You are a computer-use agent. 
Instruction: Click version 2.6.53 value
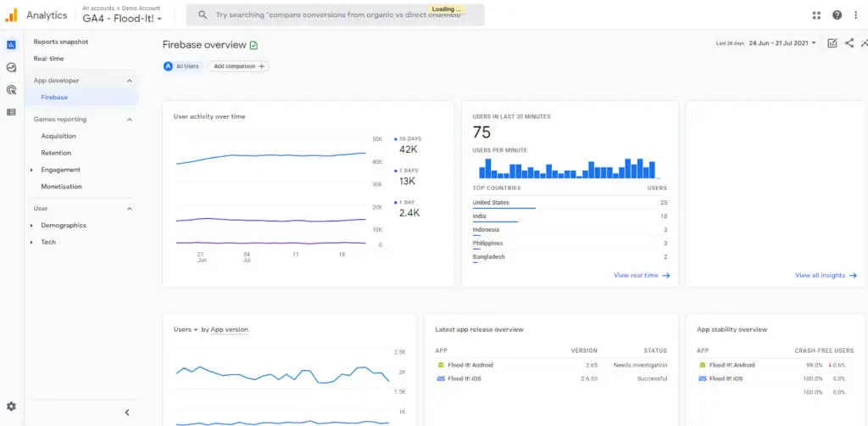click(589, 379)
